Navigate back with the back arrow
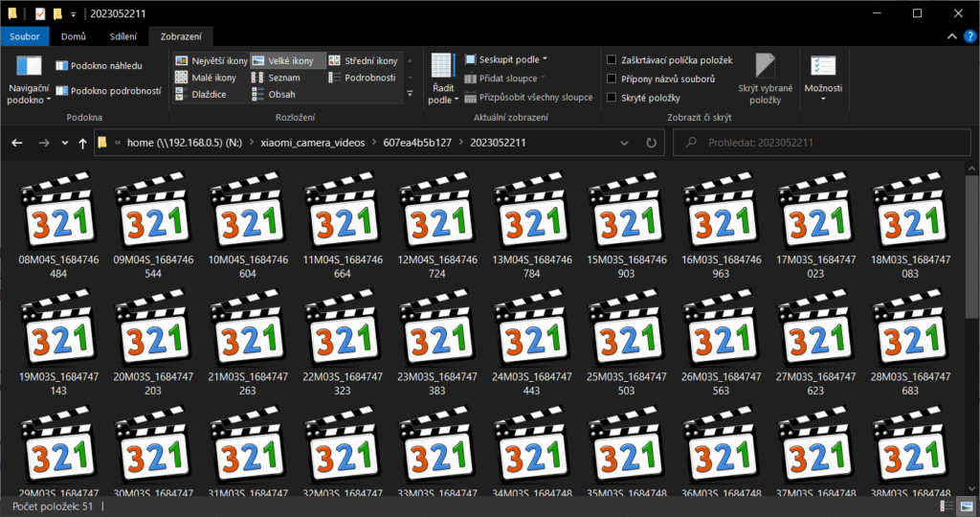 click(x=16, y=143)
